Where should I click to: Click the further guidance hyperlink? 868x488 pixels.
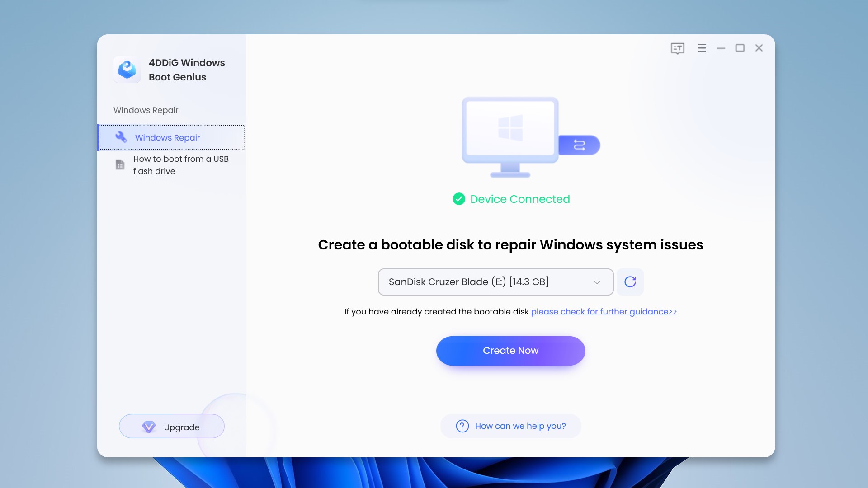point(604,311)
